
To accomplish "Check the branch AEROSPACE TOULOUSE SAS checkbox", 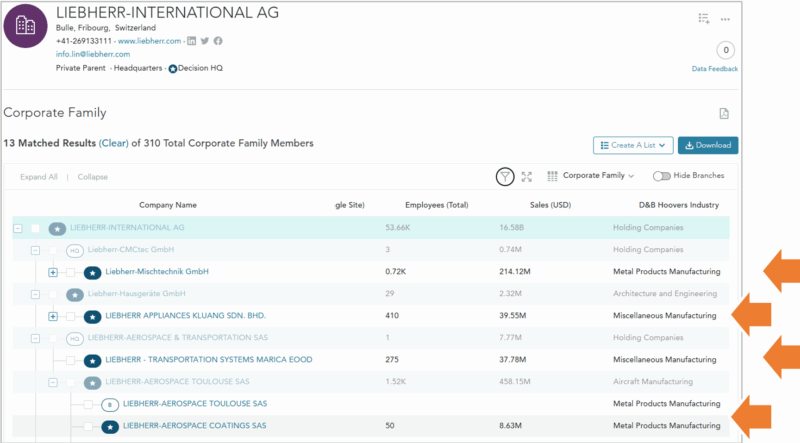I will (88, 404).
